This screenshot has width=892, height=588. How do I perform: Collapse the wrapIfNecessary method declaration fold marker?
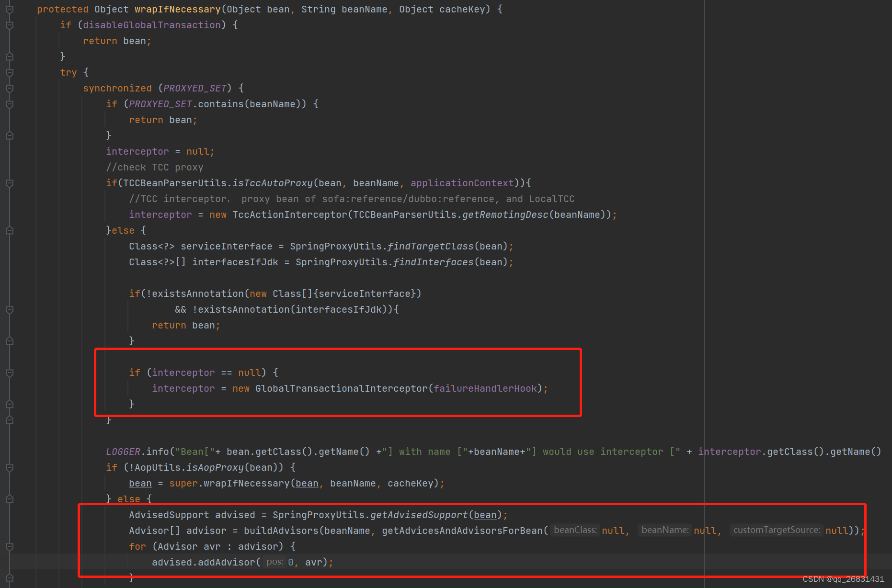[x=10, y=10]
